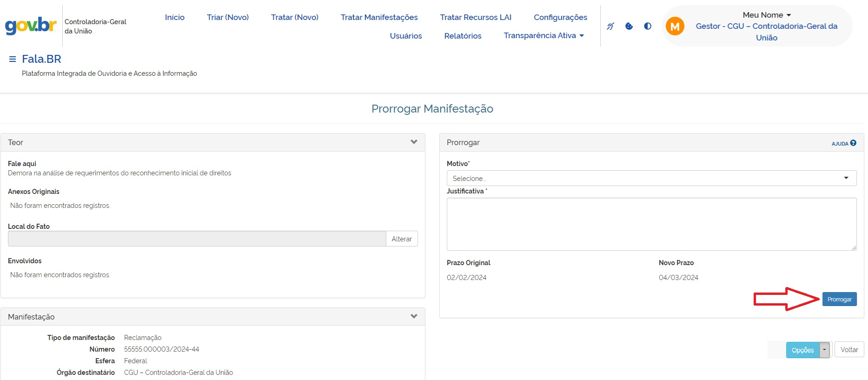Image resolution: width=868 pixels, height=380 pixels.
Task: Open Tratar Recursos LAI menu item
Action: (x=476, y=17)
